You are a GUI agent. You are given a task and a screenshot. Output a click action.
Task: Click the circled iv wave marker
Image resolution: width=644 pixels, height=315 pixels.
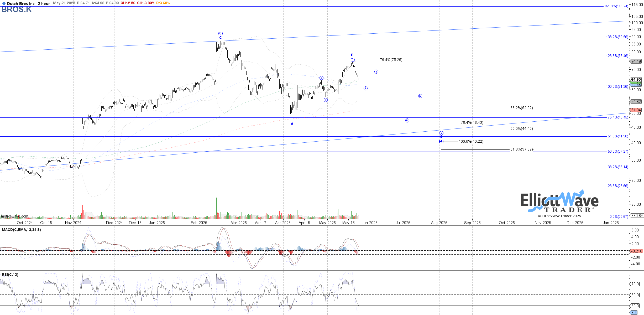pos(420,96)
